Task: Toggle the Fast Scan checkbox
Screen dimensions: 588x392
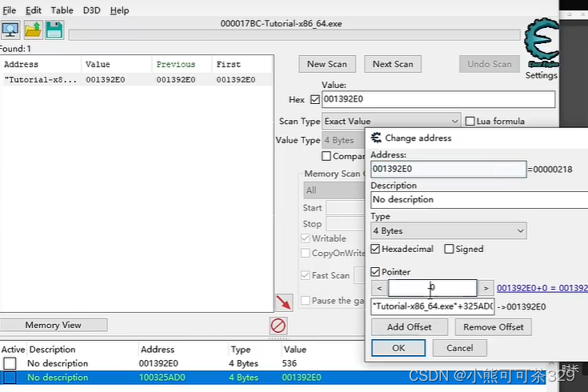Action: [x=306, y=275]
